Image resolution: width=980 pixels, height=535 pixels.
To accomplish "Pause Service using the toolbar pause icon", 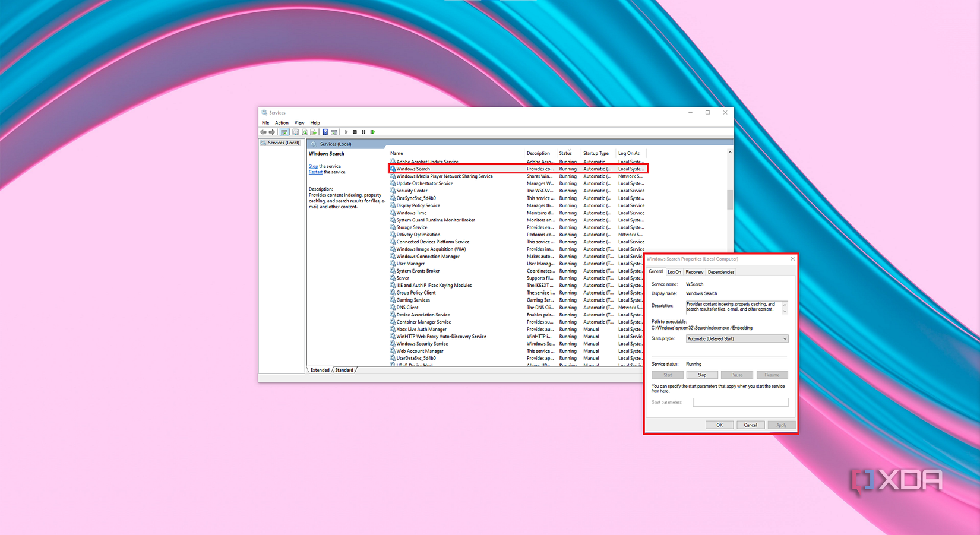I will point(363,132).
